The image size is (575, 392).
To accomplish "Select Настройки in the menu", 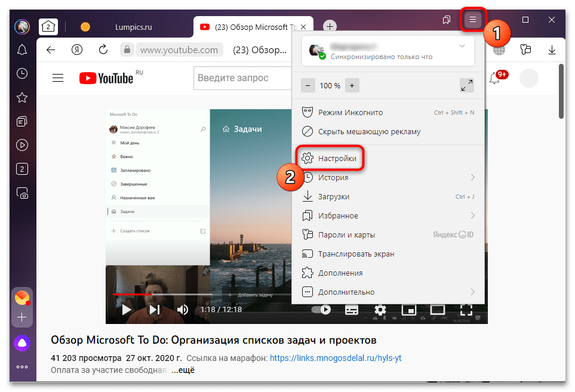I will [337, 159].
